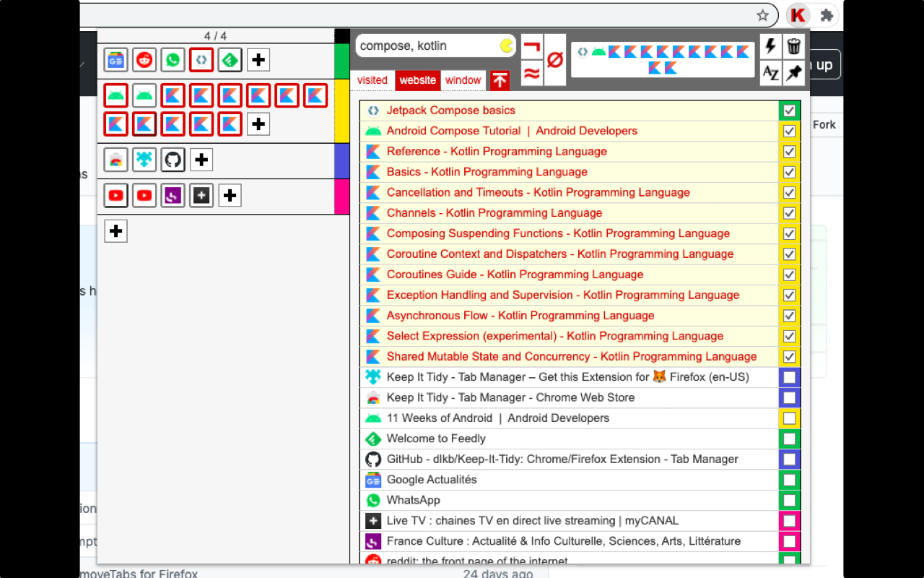Click the pushpin pin button
Viewport: 924px width, 578px height.
794,73
